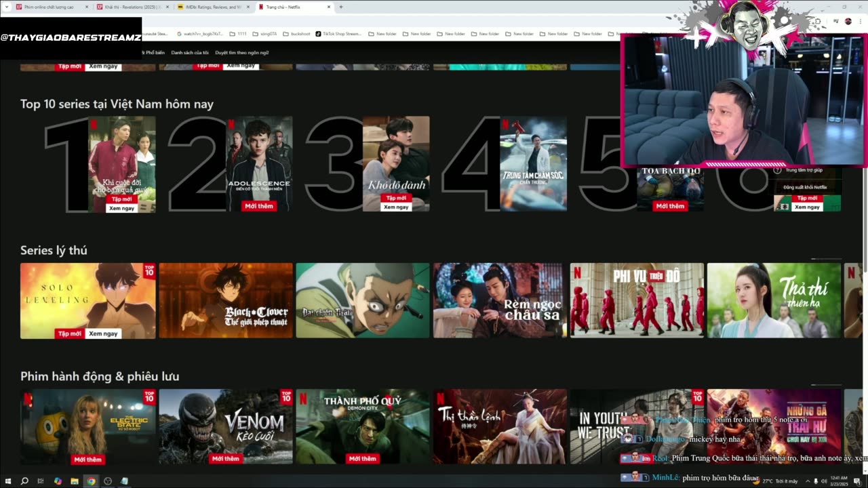Open the tab search dropdown arrow
This screenshot has height=488, width=868.
click(x=7, y=7)
